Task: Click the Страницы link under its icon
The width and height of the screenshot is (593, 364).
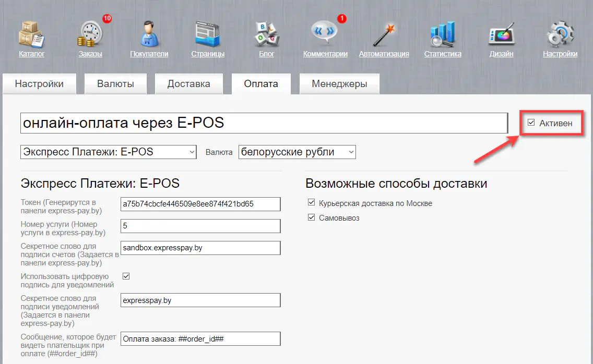Action: 207,53
